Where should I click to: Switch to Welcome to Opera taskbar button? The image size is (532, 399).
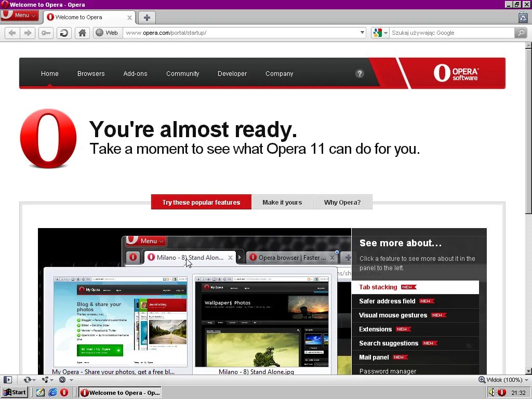(x=120, y=393)
